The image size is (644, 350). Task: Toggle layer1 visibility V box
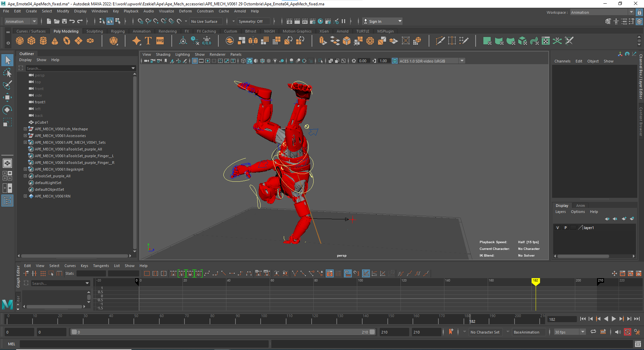[558, 228]
